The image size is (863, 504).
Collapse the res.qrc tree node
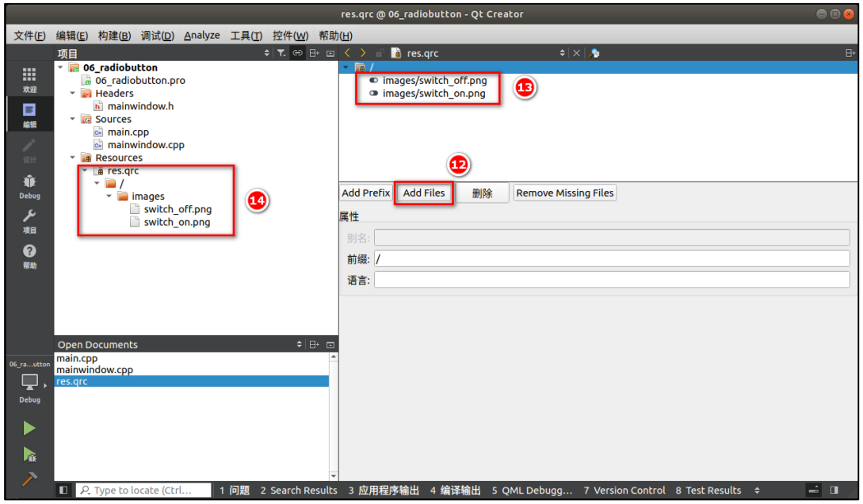85,170
